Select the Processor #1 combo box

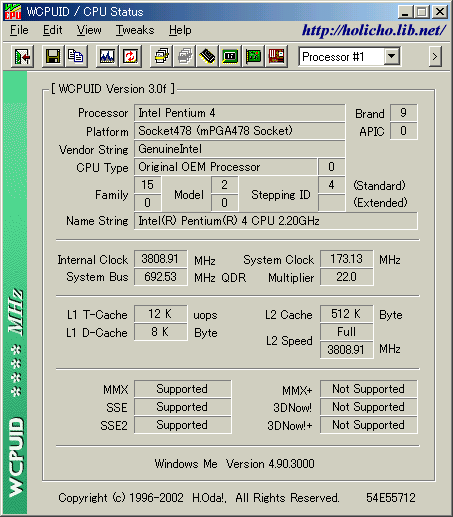pos(350,57)
